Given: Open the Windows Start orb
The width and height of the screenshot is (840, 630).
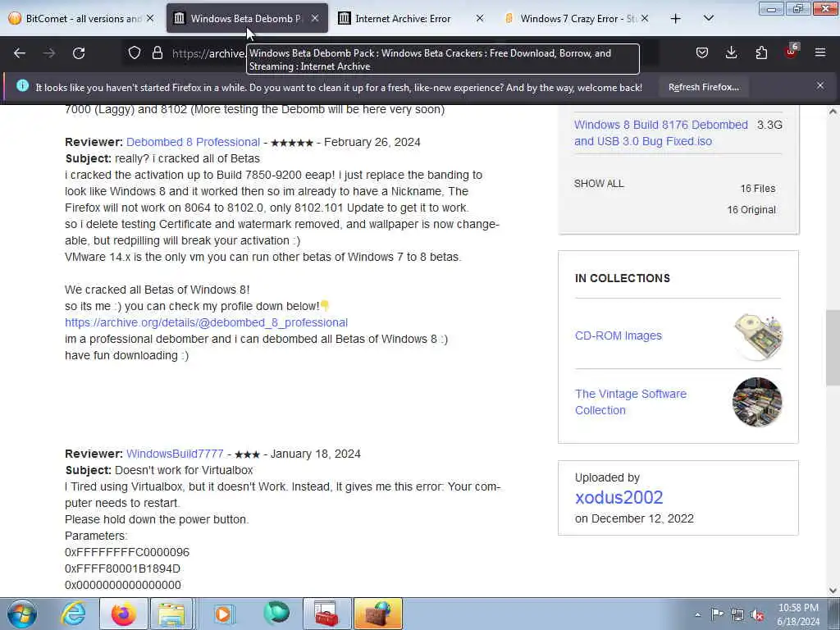Looking at the screenshot, I should pos(22,614).
